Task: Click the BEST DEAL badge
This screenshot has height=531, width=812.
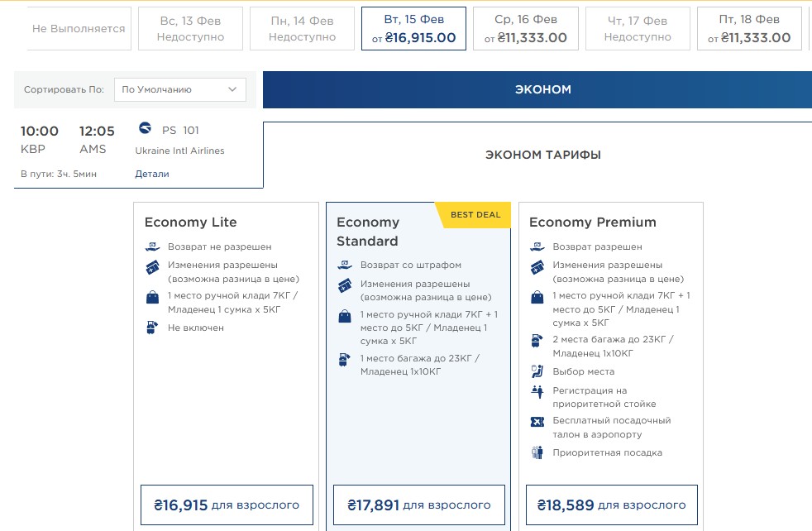Action: coord(475,215)
